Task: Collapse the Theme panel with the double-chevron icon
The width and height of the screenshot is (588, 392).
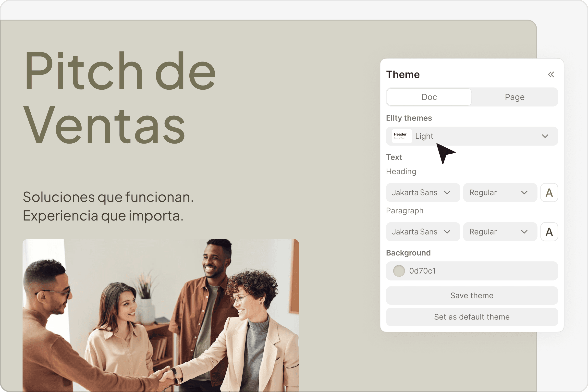Action: point(551,74)
